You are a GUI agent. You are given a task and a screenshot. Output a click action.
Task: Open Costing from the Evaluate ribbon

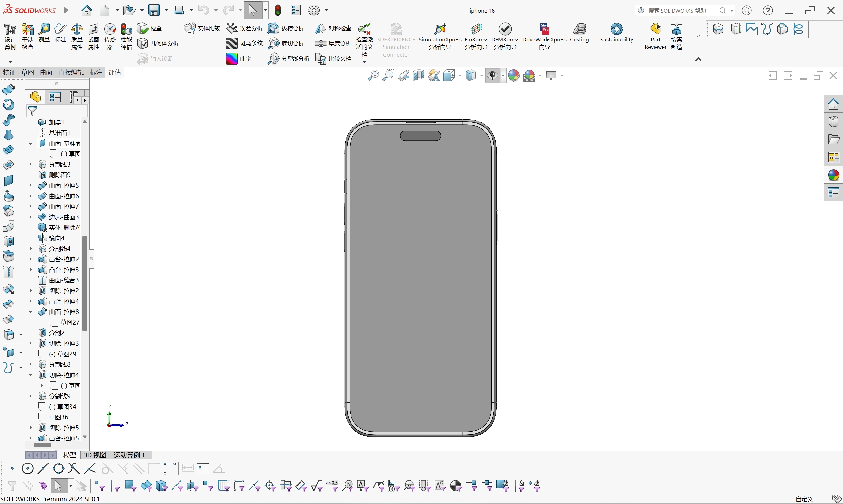click(x=579, y=34)
